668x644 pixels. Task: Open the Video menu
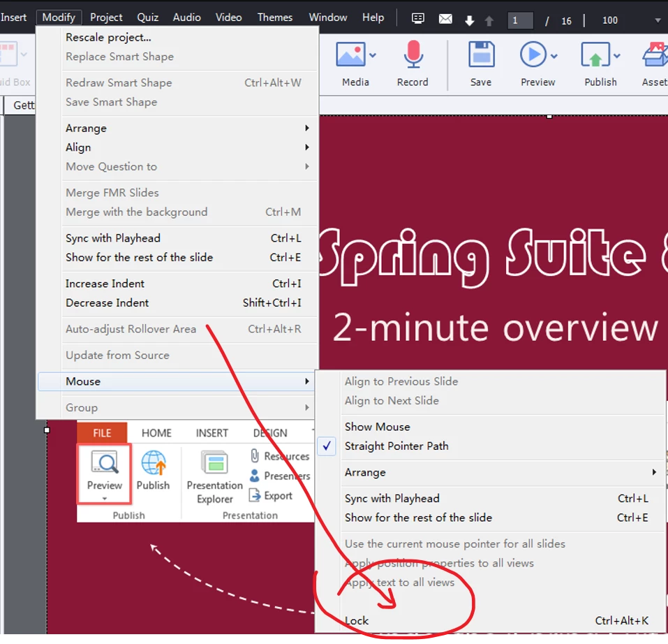(228, 17)
